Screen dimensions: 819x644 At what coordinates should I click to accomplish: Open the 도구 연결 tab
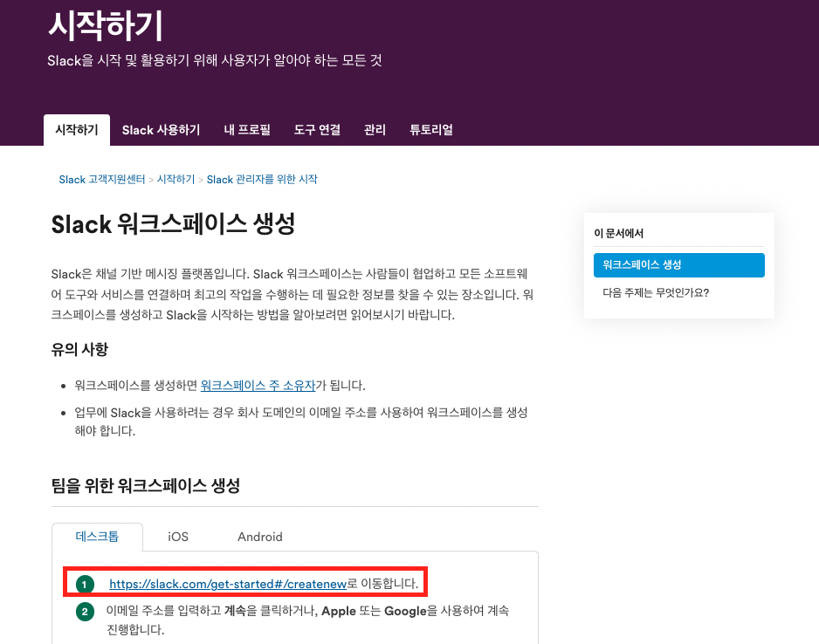click(317, 130)
